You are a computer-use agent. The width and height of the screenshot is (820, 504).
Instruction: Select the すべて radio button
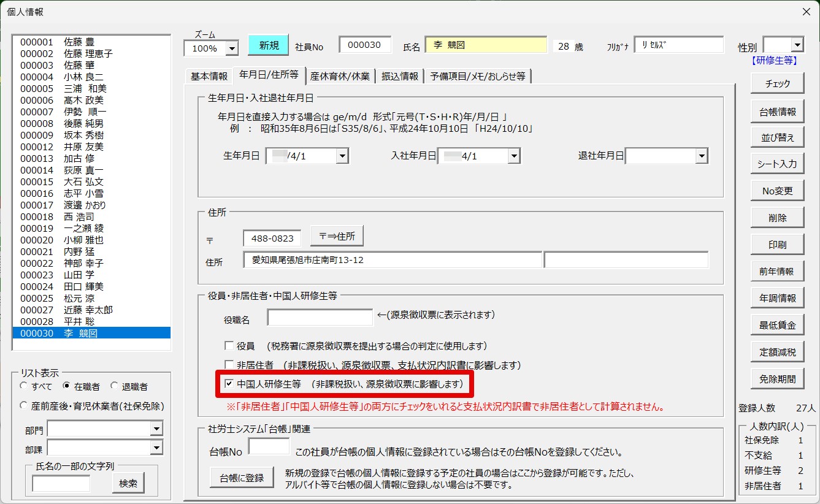pyautogui.click(x=24, y=386)
